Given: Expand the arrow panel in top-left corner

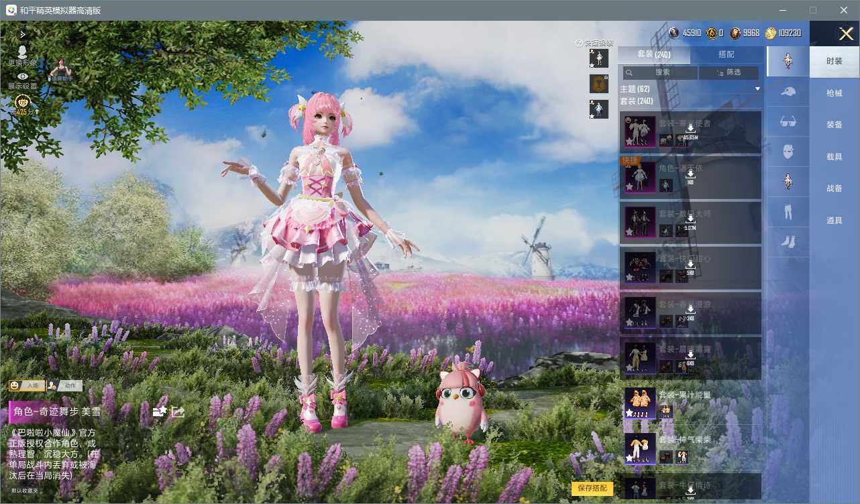Looking at the screenshot, I should click(23, 34).
